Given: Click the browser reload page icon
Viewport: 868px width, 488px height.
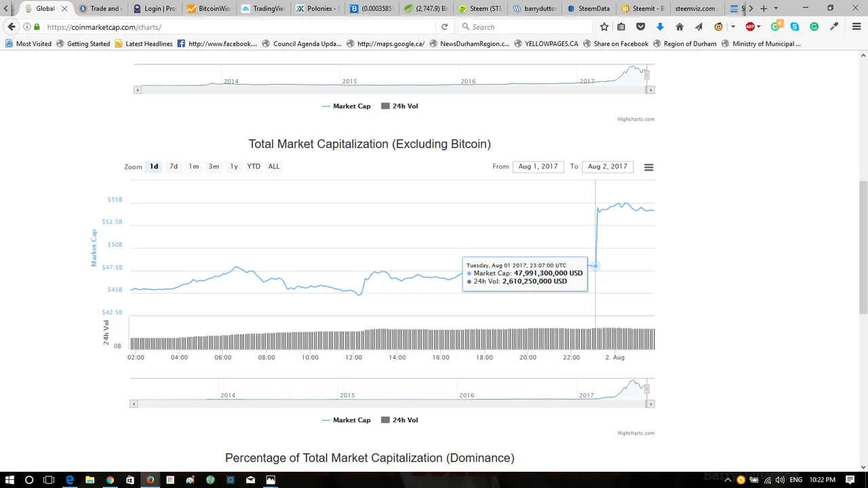Looking at the screenshot, I should [444, 27].
